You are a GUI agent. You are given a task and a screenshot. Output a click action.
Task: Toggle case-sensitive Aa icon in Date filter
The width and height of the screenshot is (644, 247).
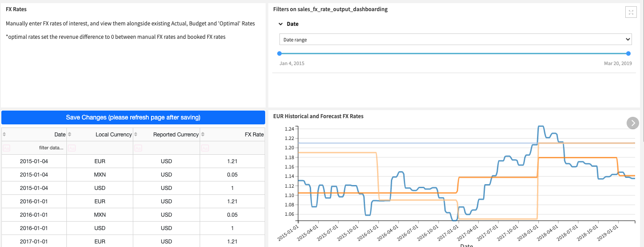(x=6, y=148)
